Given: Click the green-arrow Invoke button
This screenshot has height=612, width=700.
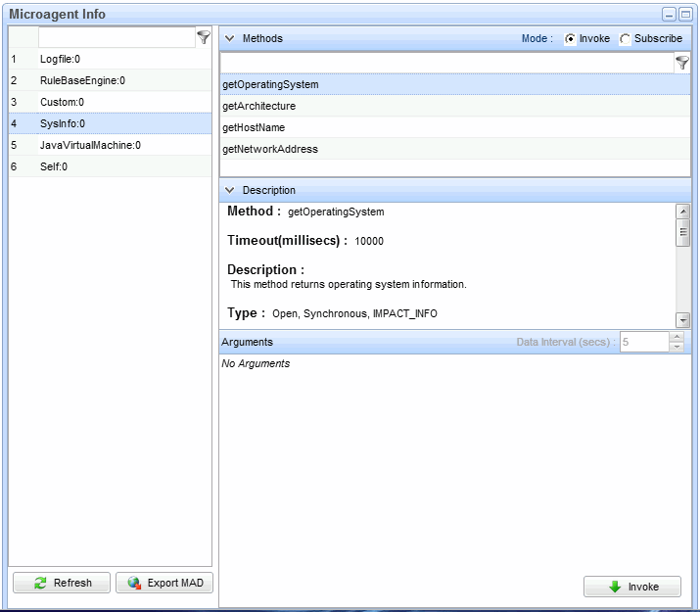Looking at the screenshot, I should [632, 587].
